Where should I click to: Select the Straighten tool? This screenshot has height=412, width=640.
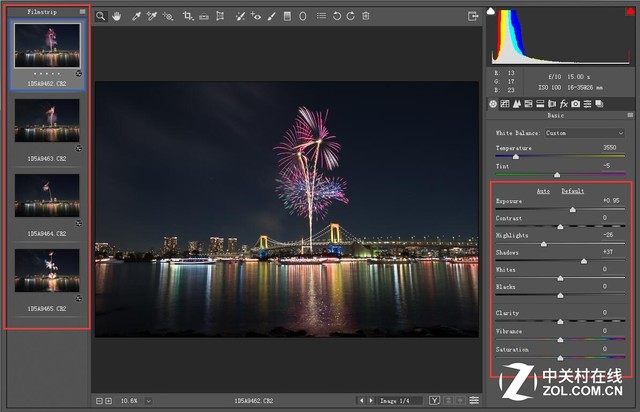(204, 17)
